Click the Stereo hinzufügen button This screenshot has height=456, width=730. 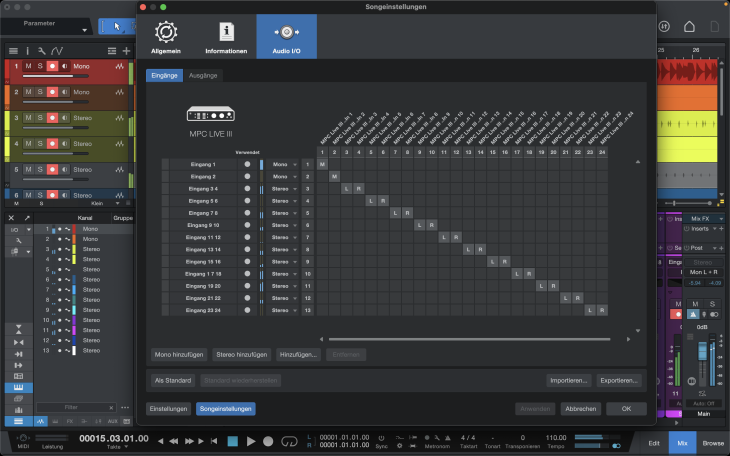[x=241, y=354]
